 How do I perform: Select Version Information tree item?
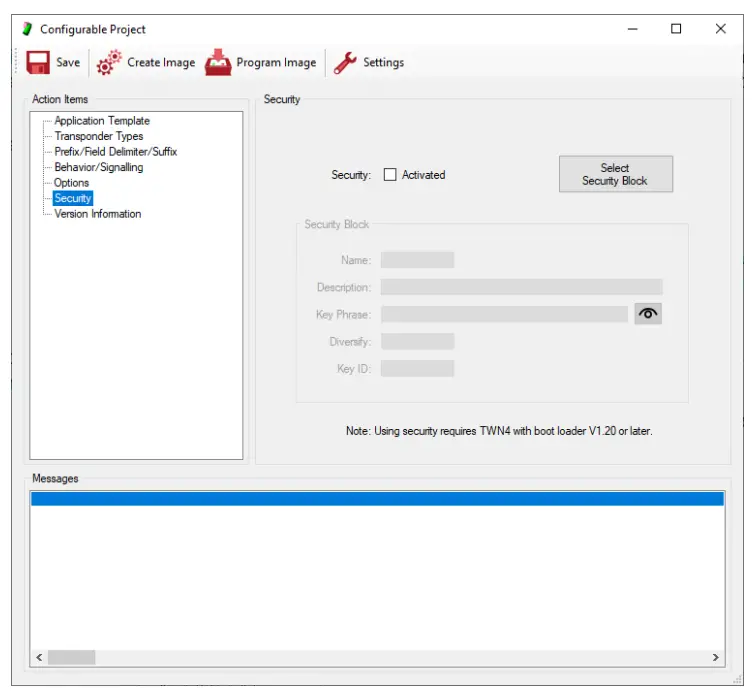[97, 214]
